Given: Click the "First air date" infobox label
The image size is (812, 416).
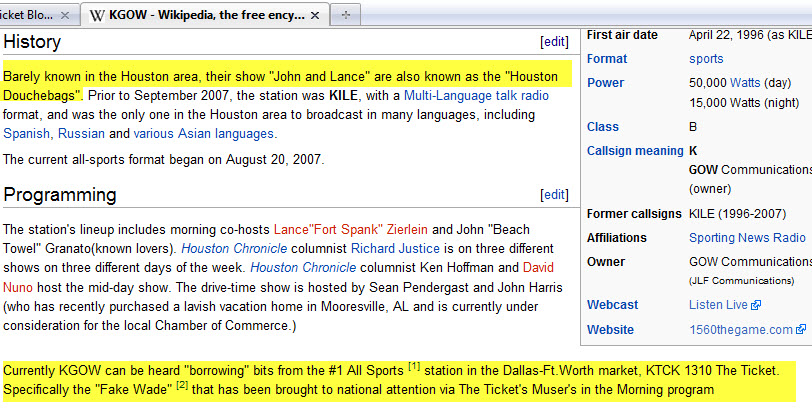Looking at the screenshot, I should [622, 35].
